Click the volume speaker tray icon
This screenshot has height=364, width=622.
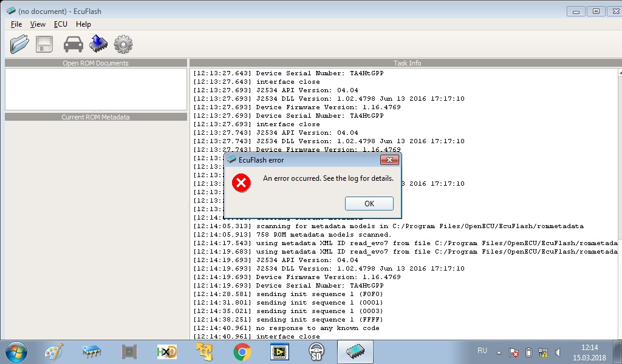[x=558, y=352]
